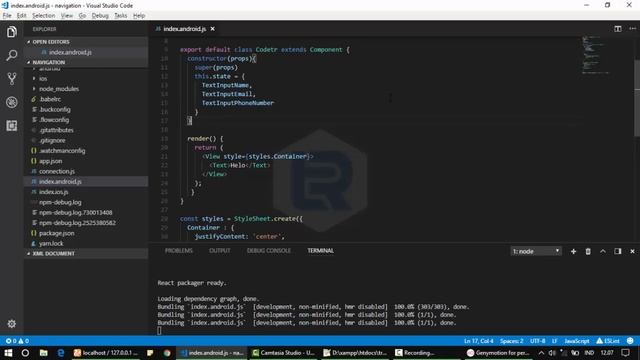Split the editor
Image resolution: width=640 pixels, height=360 pixels.
coord(618,29)
